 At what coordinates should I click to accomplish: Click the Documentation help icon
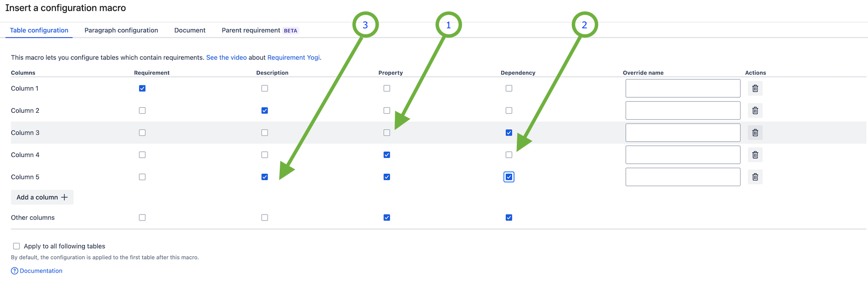(14, 271)
